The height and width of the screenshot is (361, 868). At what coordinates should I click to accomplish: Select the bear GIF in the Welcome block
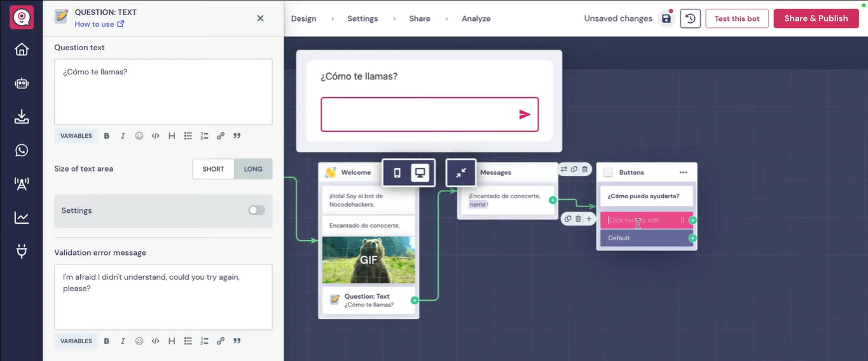369,260
